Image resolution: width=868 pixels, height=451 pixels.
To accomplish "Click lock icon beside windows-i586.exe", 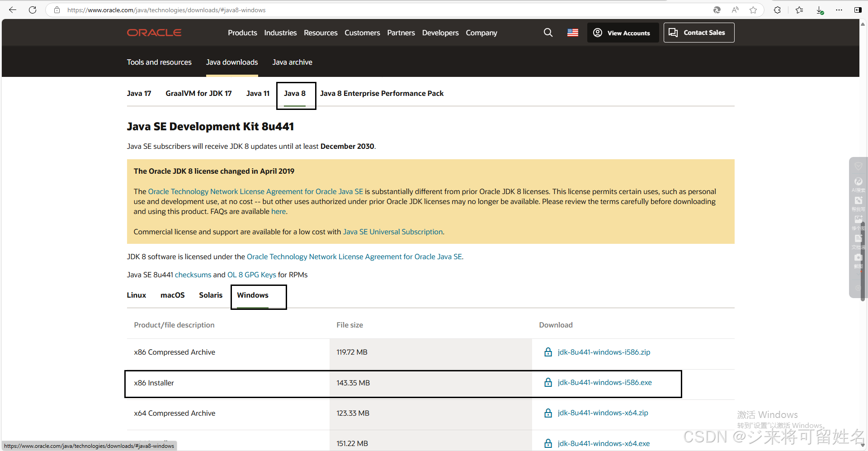I will (548, 382).
